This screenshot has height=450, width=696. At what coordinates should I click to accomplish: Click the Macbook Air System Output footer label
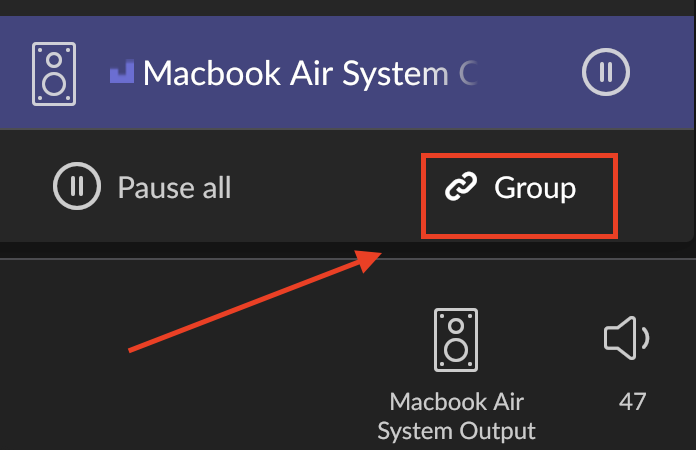[456, 416]
